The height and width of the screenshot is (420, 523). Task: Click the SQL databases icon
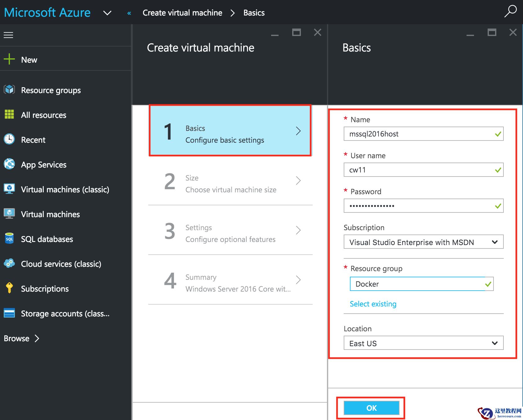[x=9, y=238]
